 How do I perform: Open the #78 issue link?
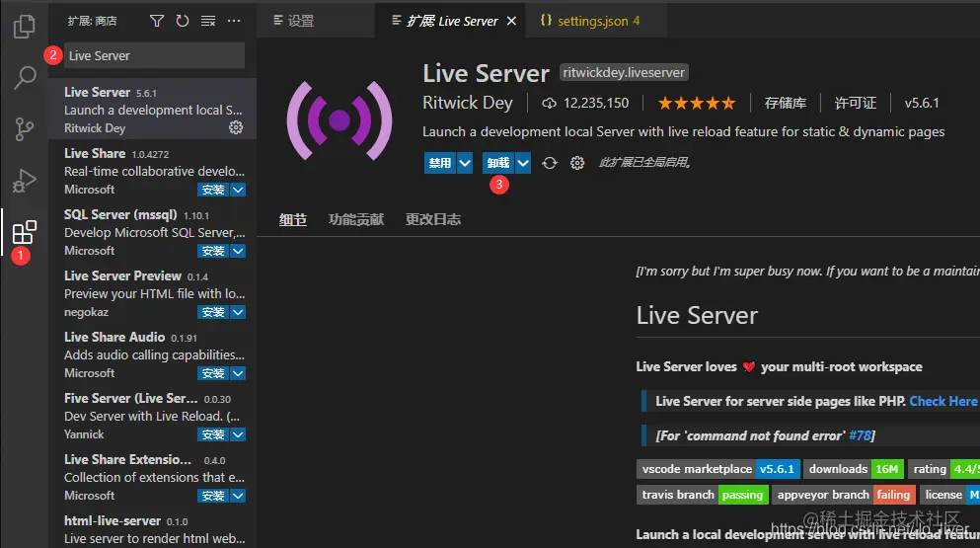(860, 436)
